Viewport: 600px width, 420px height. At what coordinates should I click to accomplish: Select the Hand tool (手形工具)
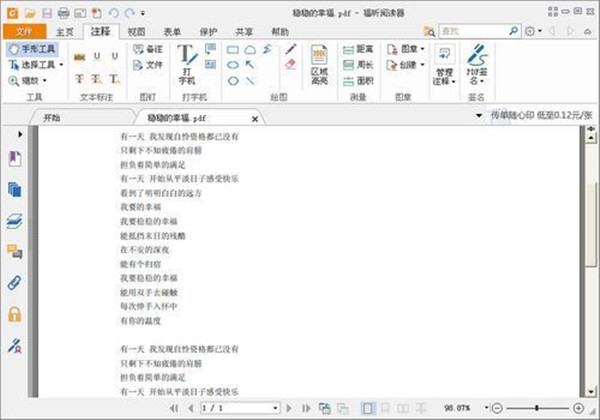(x=32, y=49)
